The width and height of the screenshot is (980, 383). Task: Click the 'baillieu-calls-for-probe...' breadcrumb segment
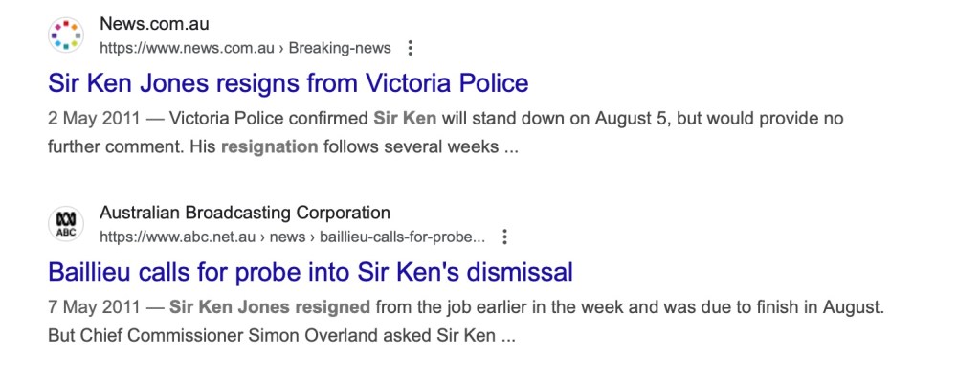pos(402,237)
